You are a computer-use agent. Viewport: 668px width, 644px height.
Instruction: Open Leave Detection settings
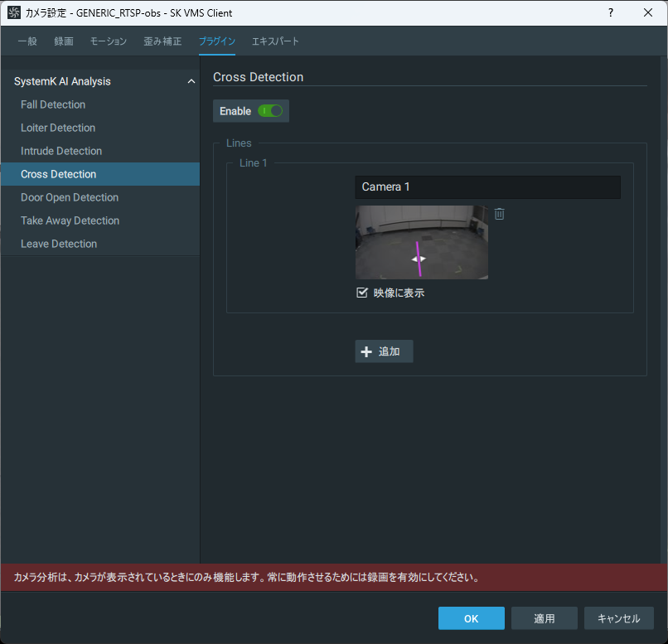pyautogui.click(x=100, y=244)
